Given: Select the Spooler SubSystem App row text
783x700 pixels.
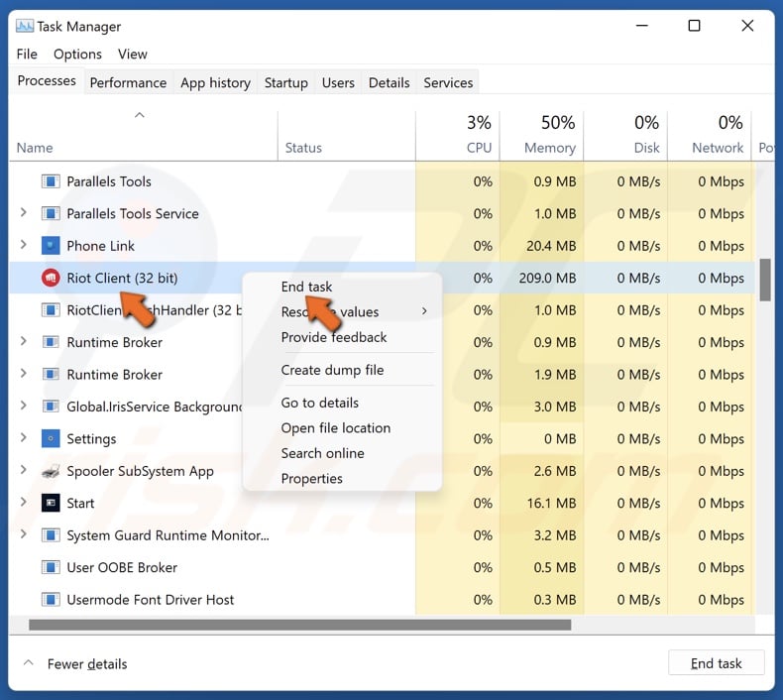Looking at the screenshot, I should point(141,471).
